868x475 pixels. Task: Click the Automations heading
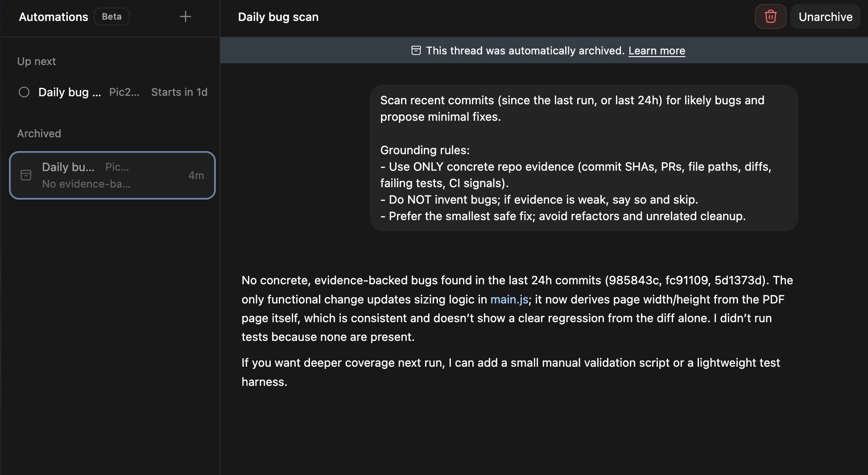[x=54, y=17]
